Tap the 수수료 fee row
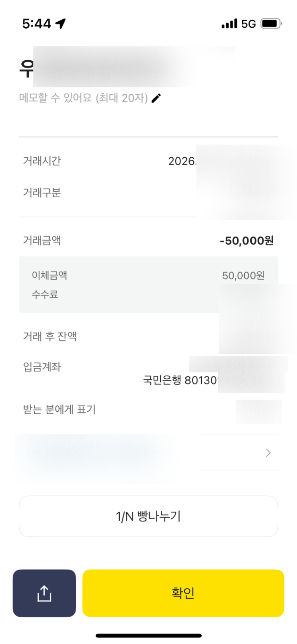This screenshot has width=297, height=644. click(45, 294)
